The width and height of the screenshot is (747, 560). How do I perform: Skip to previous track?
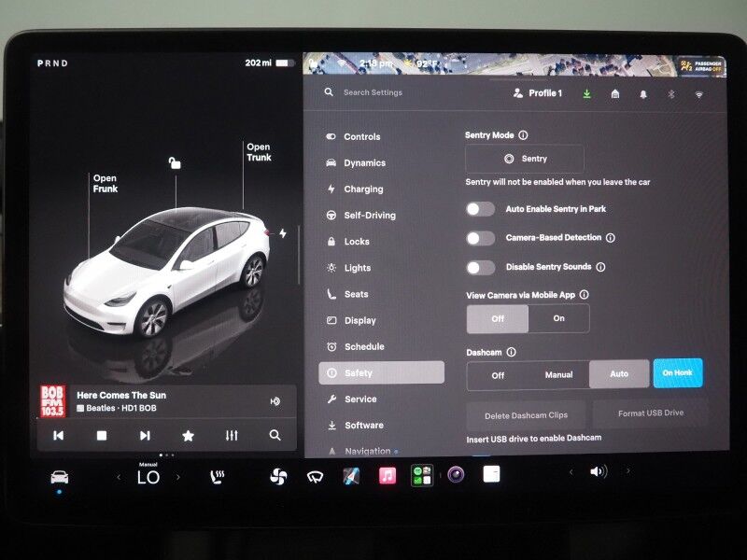click(59, 435)
